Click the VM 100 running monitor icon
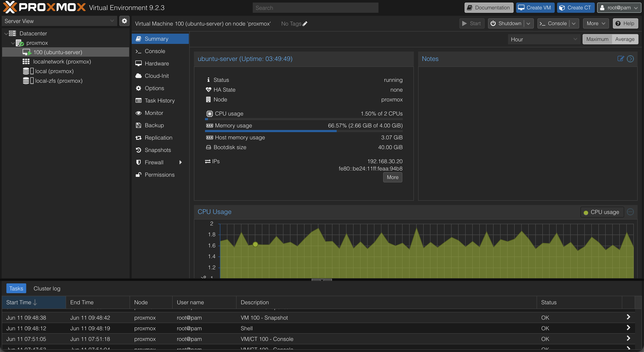 click(27, 52)
